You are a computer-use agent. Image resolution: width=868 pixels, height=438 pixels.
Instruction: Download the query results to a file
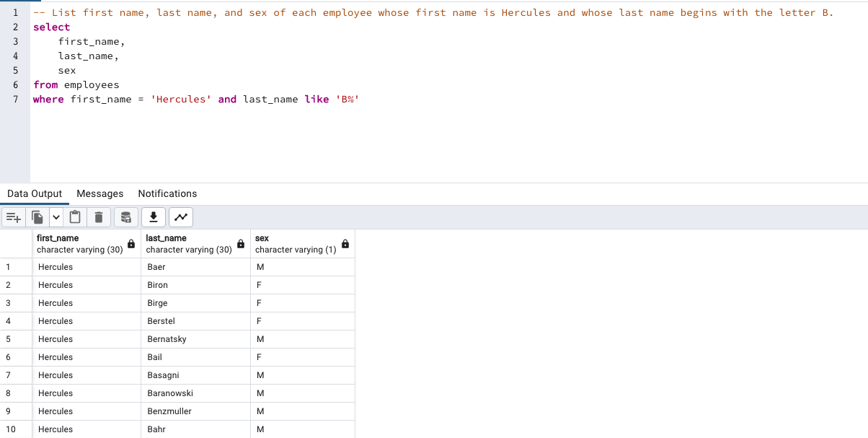(x=153, y=216)
